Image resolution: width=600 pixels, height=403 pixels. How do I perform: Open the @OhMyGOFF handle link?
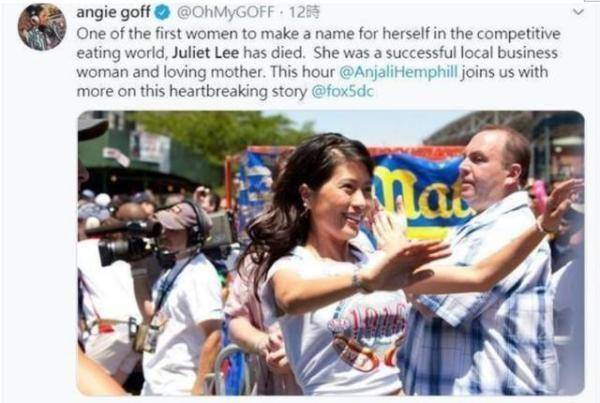coord(225,13)
